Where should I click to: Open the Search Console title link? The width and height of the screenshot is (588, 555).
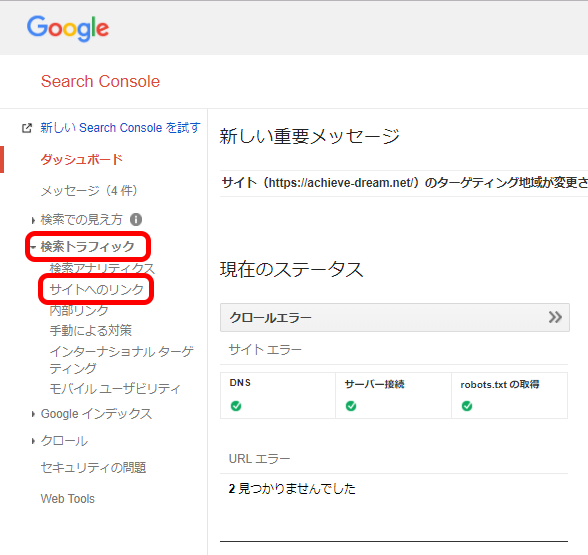pyautogui.click(x=100, y=81)
